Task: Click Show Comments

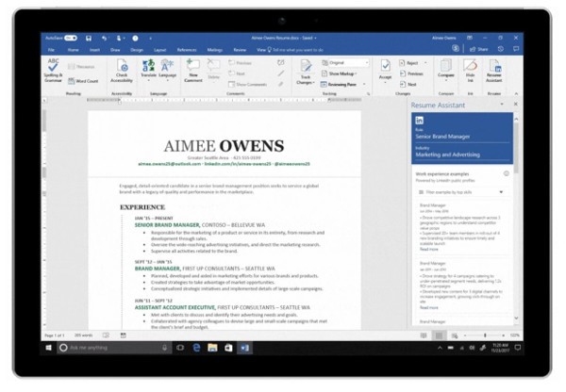Action: click(247, 85)
